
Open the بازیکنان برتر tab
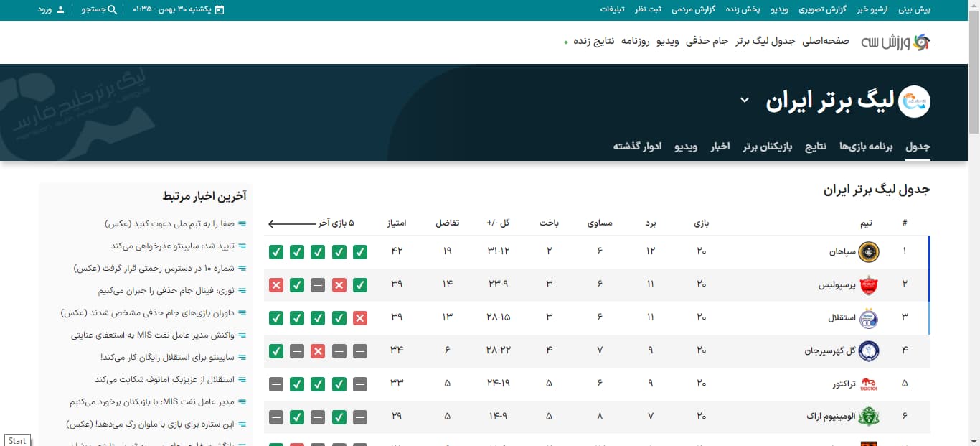pyautogui.click(x=768, y=147)
